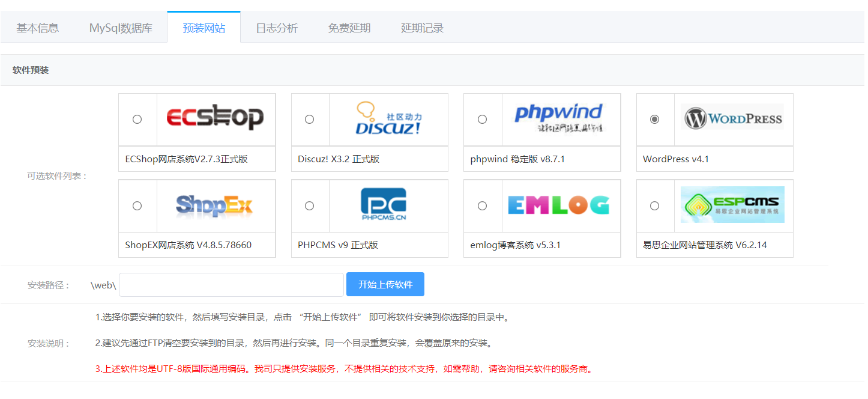Click the ECShop logo image
Image resolution: width=868 pixels, height=399 pixels.
click(215, 118)
